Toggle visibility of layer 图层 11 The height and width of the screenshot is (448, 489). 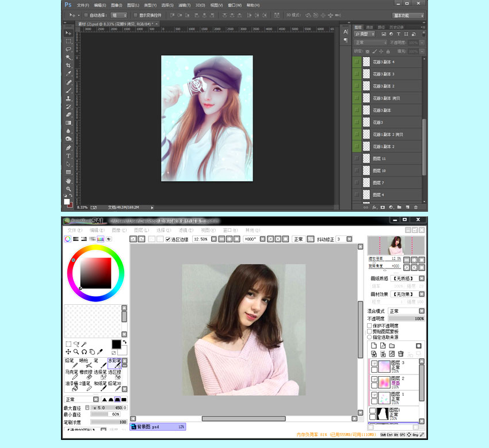click(x=357, y=159)
